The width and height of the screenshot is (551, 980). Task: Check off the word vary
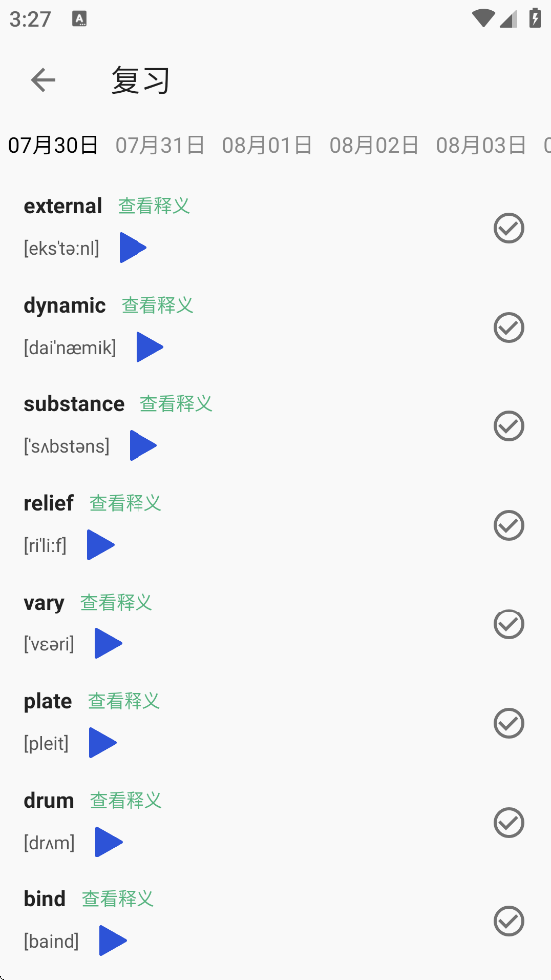(509, 624)
